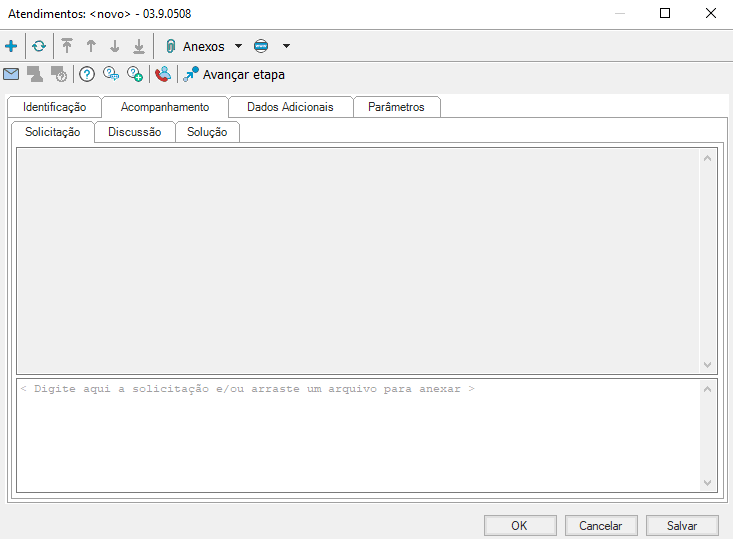Image resolution: width=733 pixels, height=539 pixels.
Task: Click the Avançar etapa button
Action: click(233, 74)
